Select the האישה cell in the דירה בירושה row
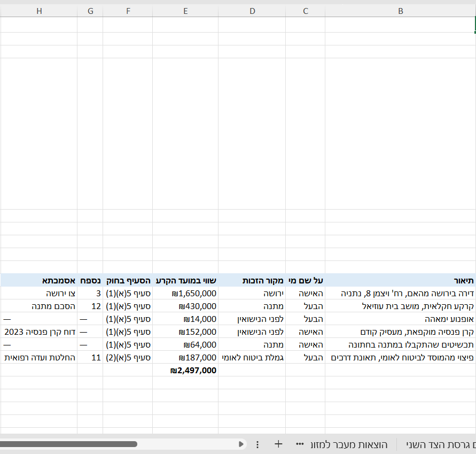The width and height of the screenshot is (476, 454). coord(306,293)
